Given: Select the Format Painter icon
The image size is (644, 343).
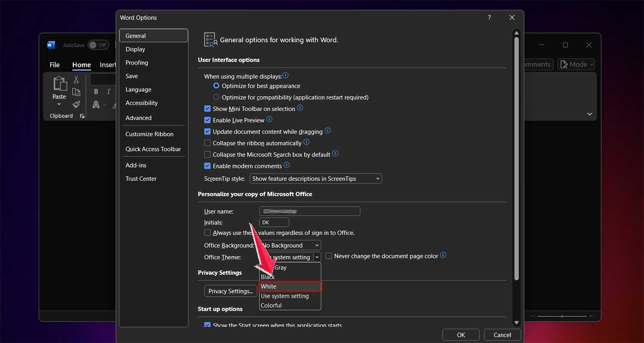Looking at the screenshot, I should [x=76, y=104].
